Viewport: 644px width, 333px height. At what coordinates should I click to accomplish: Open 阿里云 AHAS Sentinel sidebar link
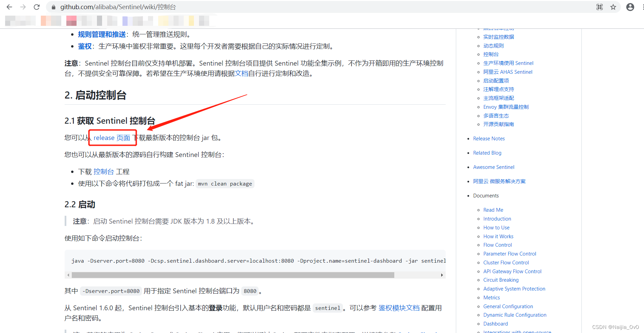(508, 72)
